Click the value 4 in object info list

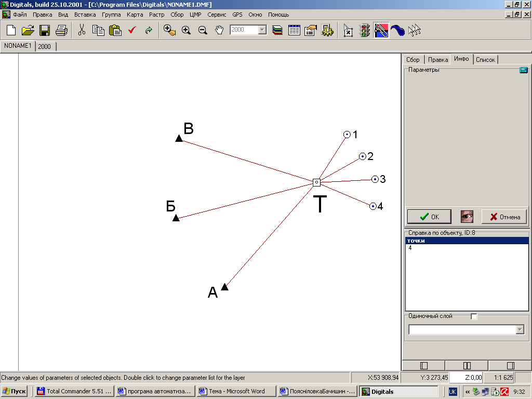410,248
